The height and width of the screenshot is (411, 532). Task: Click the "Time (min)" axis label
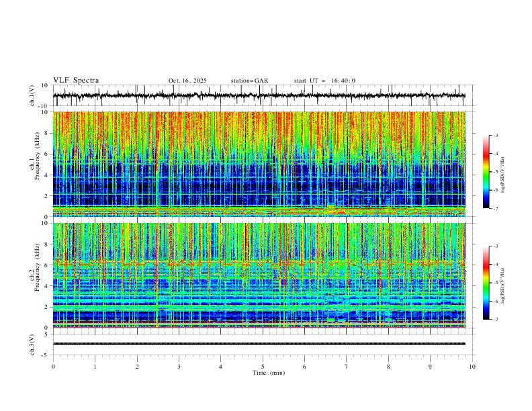[269, 373]
